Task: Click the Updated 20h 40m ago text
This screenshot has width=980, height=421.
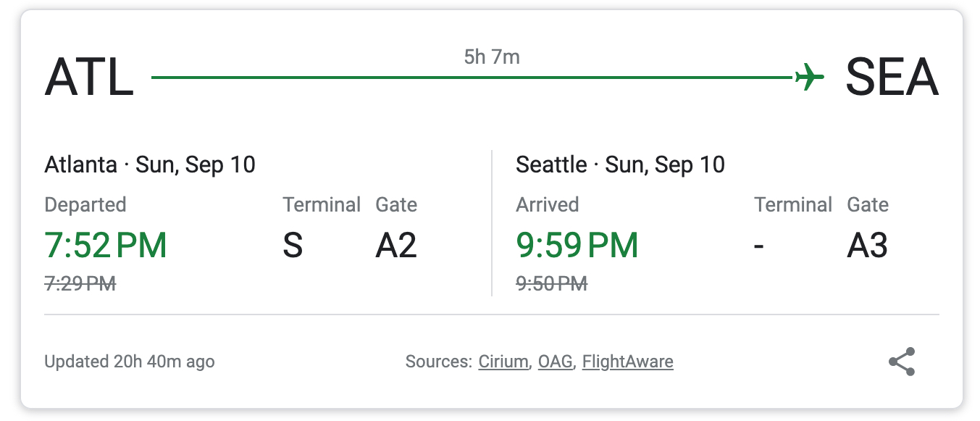Action: (x=130, y=362)
